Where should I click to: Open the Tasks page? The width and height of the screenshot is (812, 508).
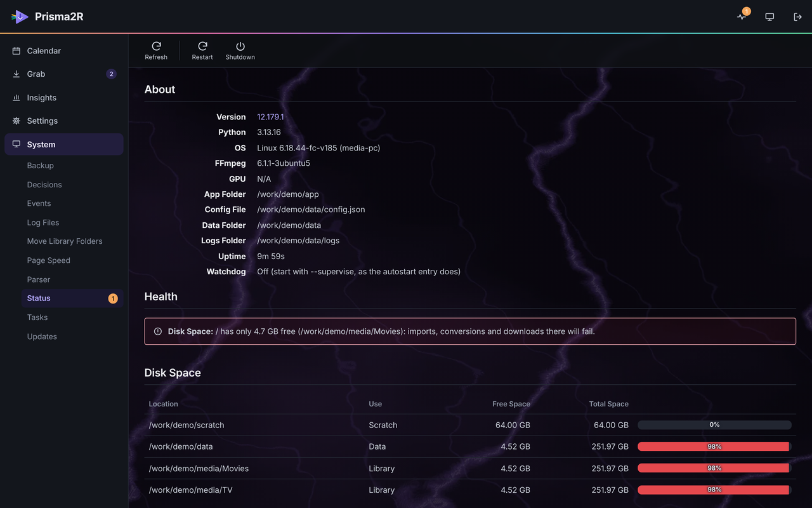pos(37,317)
